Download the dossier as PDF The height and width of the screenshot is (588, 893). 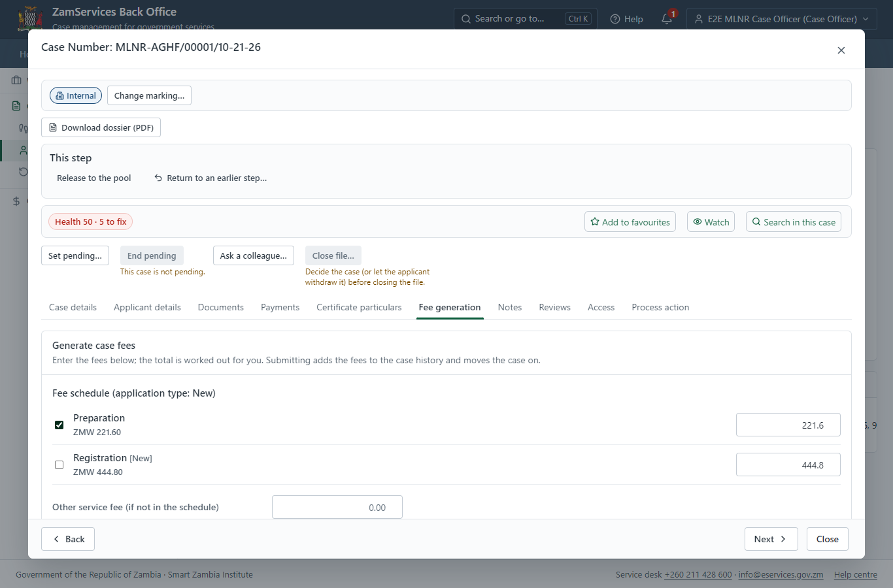pyautogui.click(x=101, y=127)
